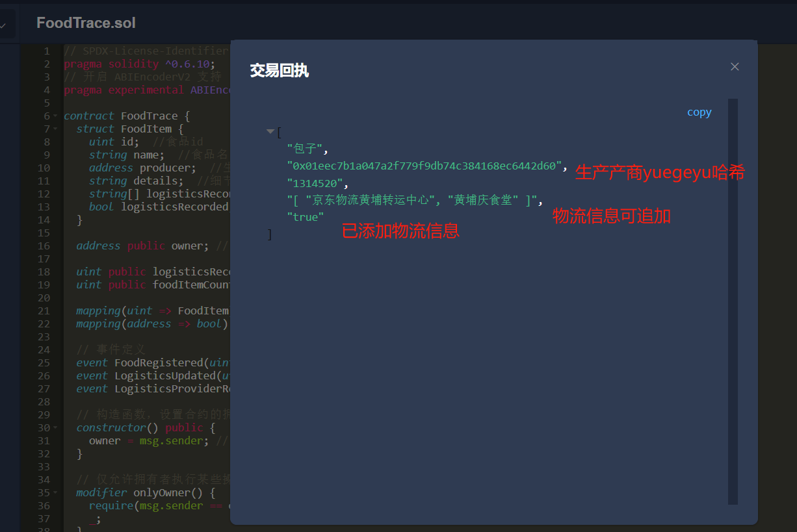
Task: Click the receipt dialog's vertical scrollbar
Action: [x=733, y=301]
